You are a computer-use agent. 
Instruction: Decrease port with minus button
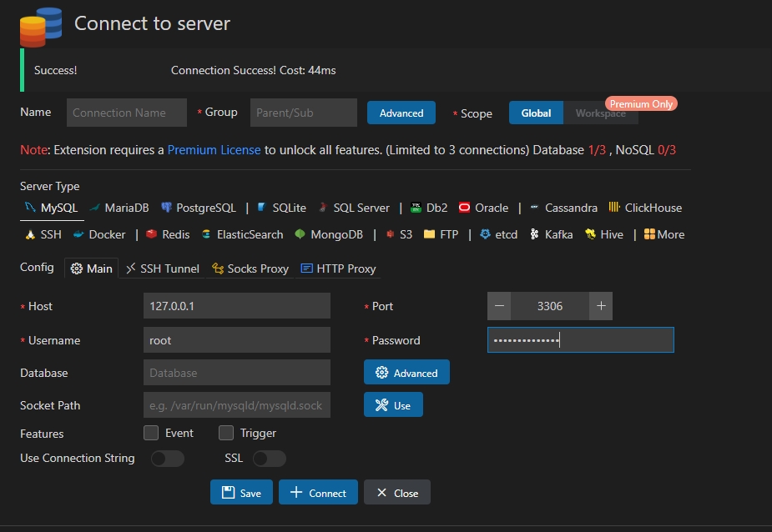[499, 306]
